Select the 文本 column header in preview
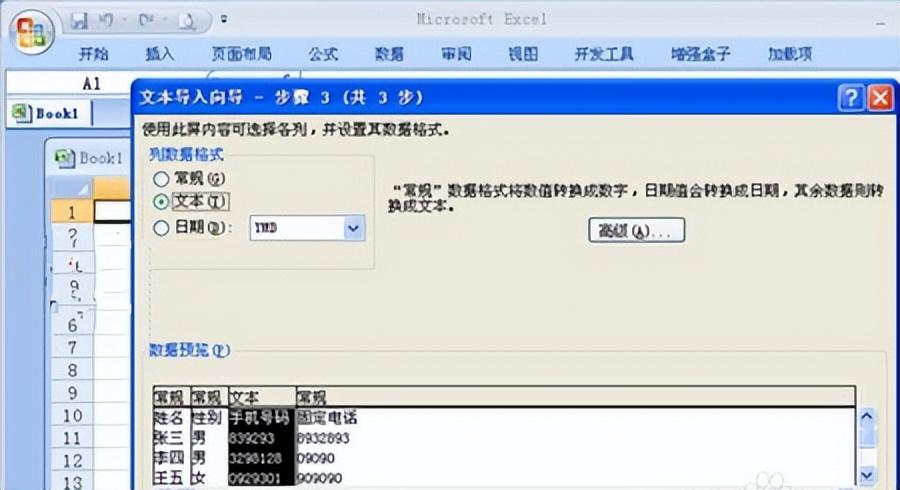 click(x=262, y=397)
